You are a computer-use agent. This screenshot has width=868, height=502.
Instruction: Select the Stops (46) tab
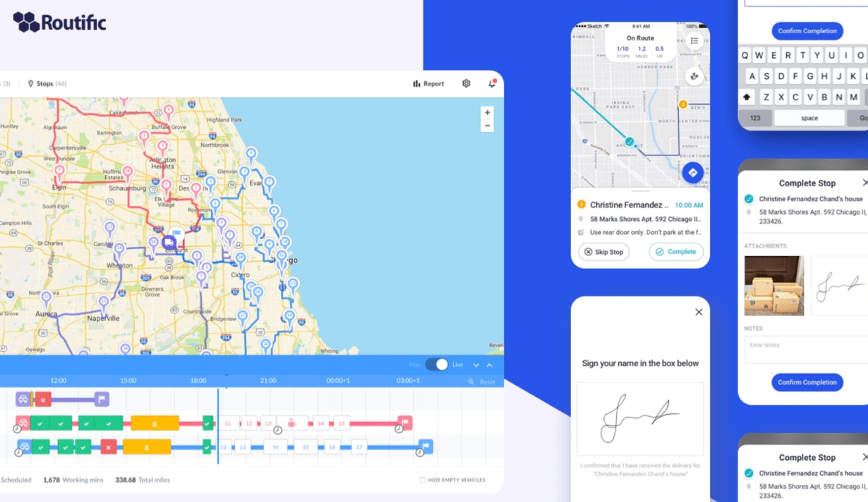47,84
